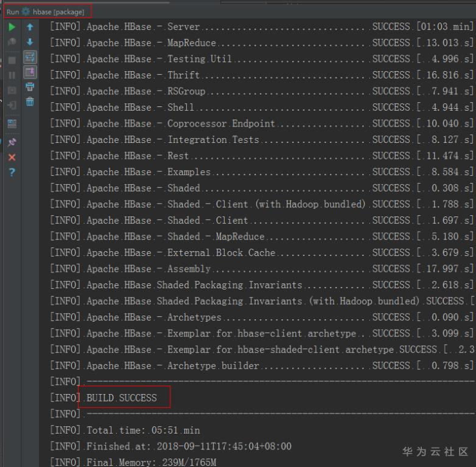Click the 'External Block Cache' log line

click(262, 252)
